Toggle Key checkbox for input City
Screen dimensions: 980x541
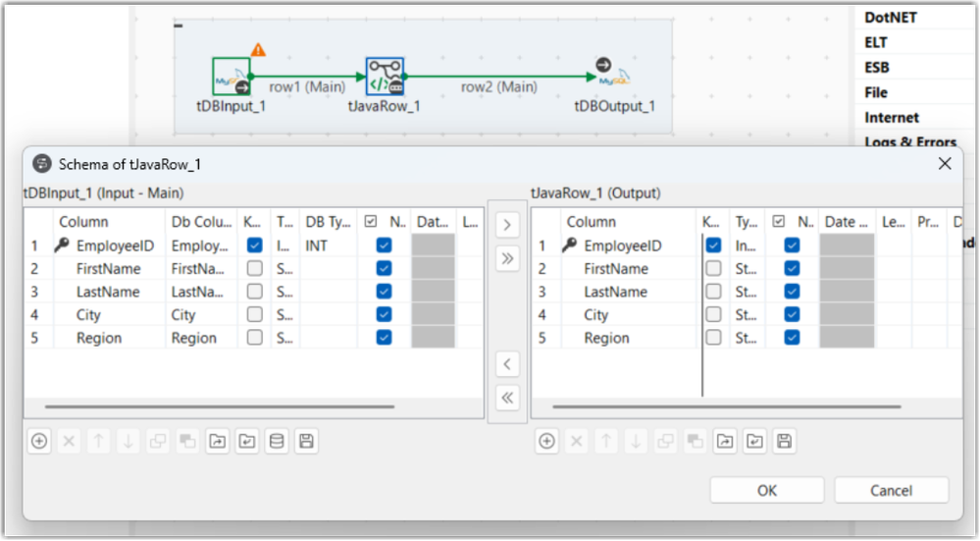(x=254, y=314)
